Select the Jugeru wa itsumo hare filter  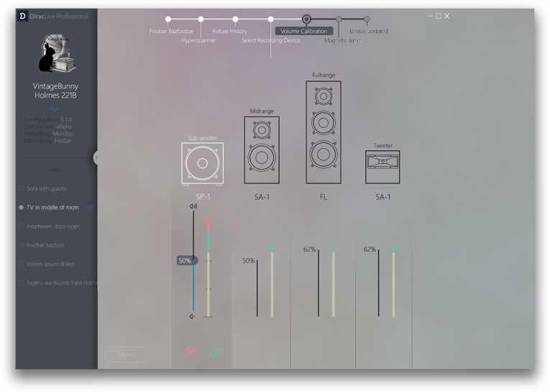coord(58,283)
